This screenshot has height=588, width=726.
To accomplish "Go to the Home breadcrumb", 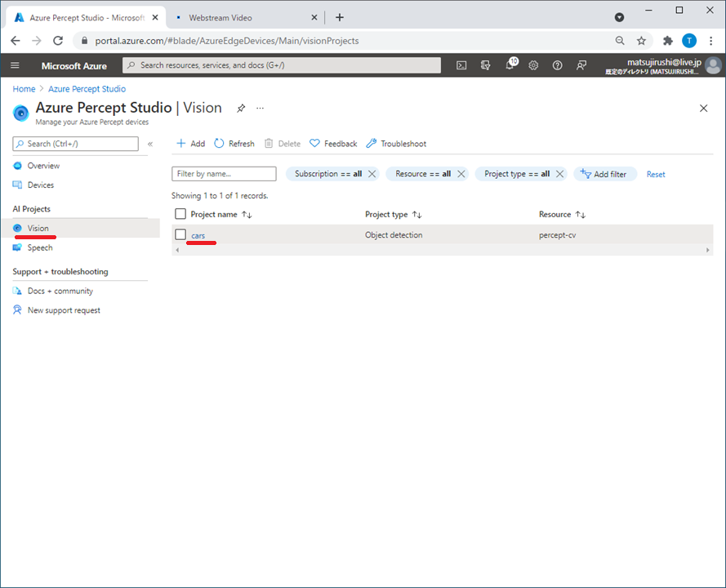I will 24,89.
